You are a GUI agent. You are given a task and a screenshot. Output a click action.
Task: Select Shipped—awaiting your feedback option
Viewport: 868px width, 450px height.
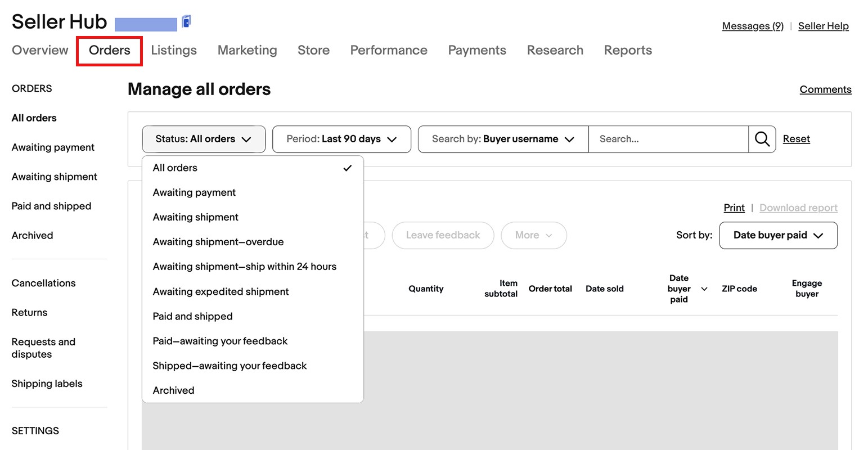tap(253, 366)
